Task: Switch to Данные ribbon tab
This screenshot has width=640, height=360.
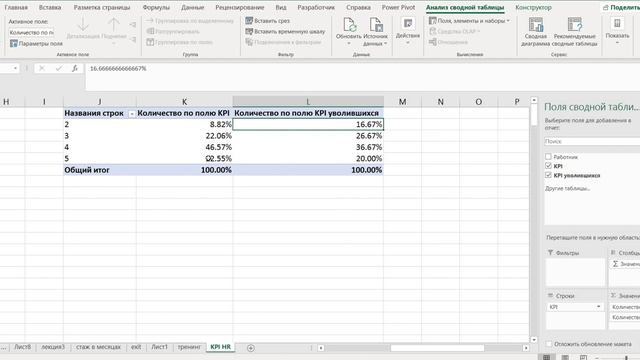Action: click(192, 7)
